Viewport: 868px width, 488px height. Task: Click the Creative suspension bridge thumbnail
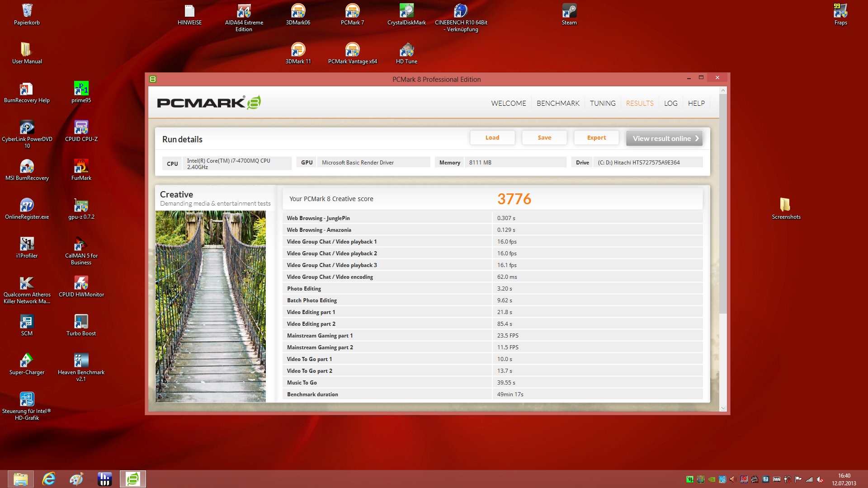pyautogui.click(x=211, y=306)
